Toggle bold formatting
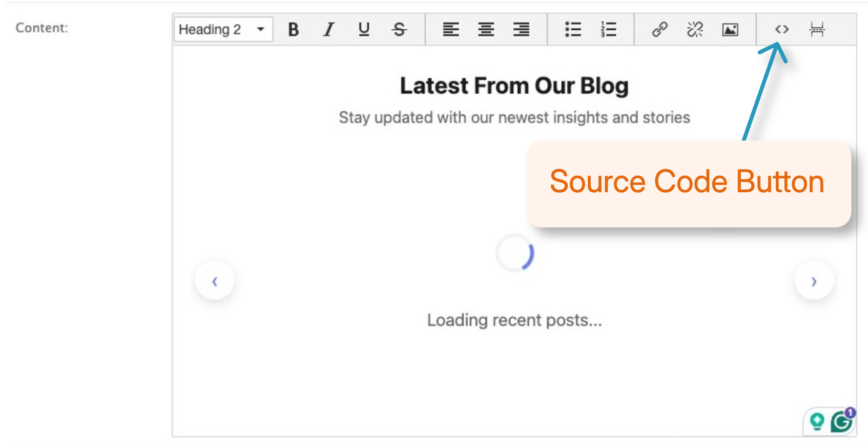The width and height of the screenshot is (868, 446). (x=293, y=29)
